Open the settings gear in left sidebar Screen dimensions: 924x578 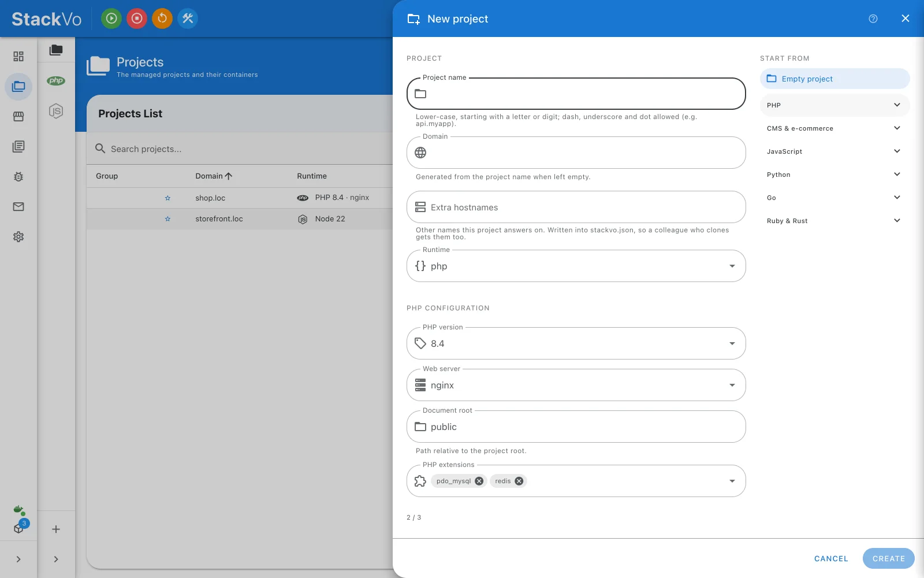click(18, 237)
